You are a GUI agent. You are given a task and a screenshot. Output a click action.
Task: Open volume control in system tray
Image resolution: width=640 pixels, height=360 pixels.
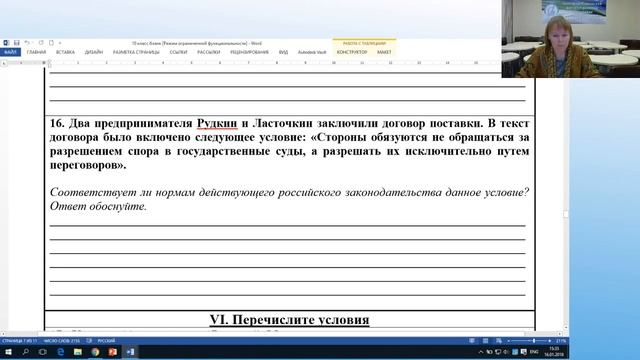pyautogui.click(x=506, y=352)
